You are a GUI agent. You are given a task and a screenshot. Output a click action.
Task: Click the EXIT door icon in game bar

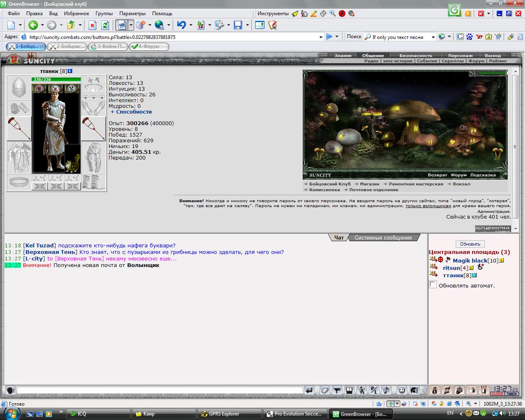[x=484, y=390]
